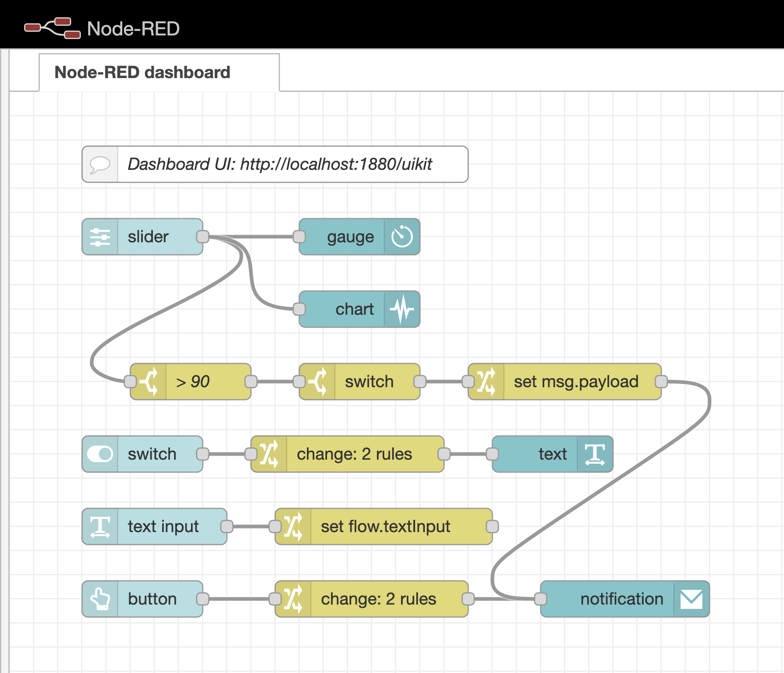Select the 'change: 2 rules' node above text input
The image size is (784, 673).
coord(353,454)
